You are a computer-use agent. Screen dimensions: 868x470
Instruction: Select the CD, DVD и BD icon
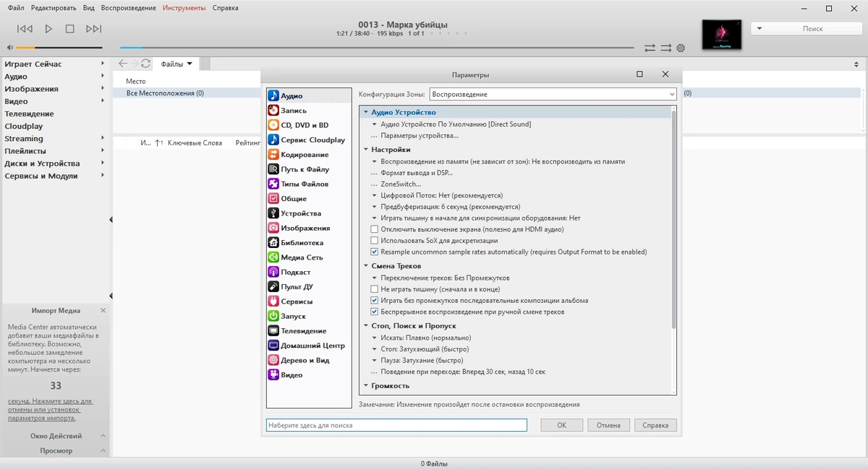point(273,125)
